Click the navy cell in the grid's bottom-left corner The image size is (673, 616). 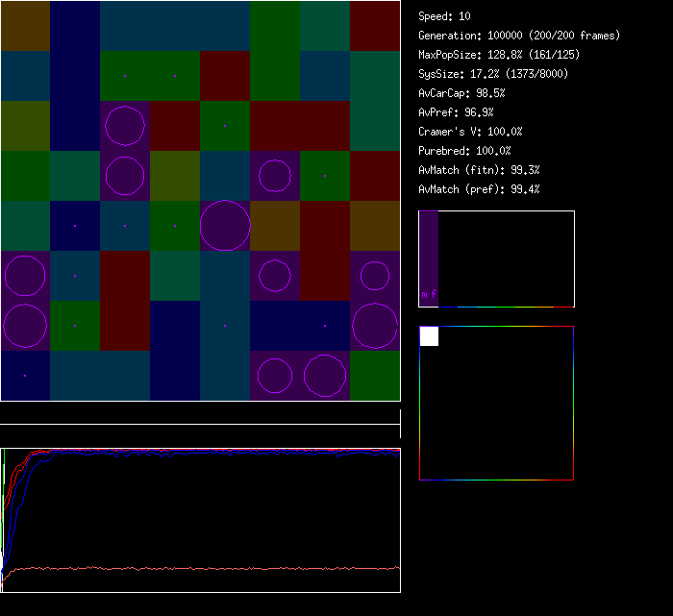pyautogui.click(x=25, y=376)
